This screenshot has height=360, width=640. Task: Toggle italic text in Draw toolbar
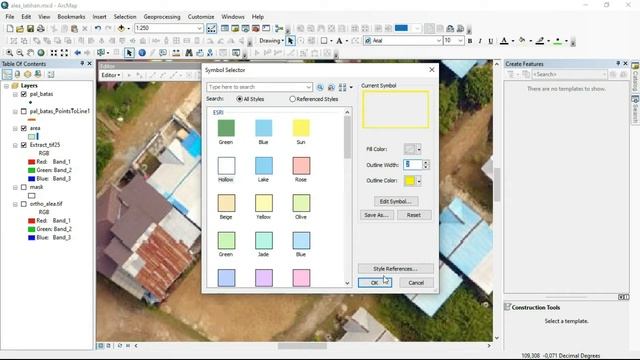[480, 41]
